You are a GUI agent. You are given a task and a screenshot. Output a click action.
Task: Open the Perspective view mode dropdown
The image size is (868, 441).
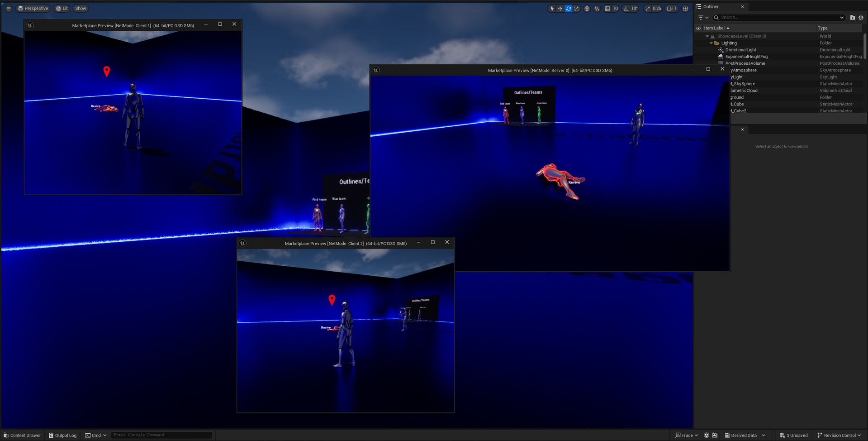coord(33,9)
